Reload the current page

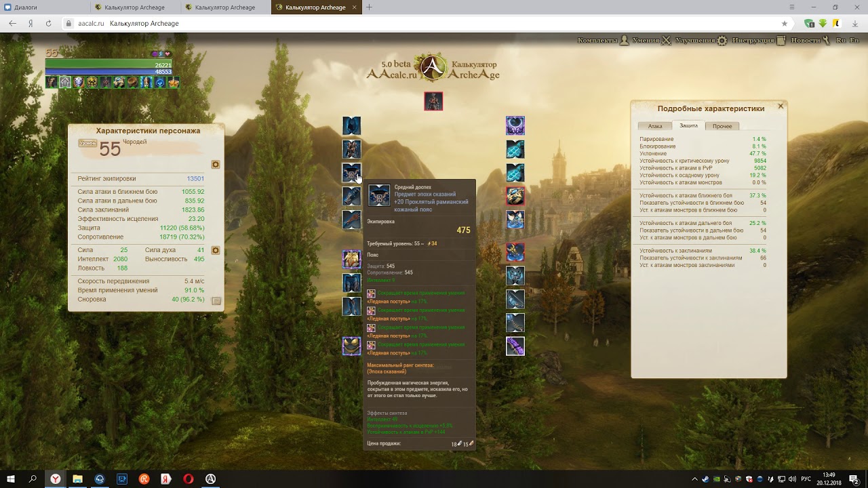point(49,23)
